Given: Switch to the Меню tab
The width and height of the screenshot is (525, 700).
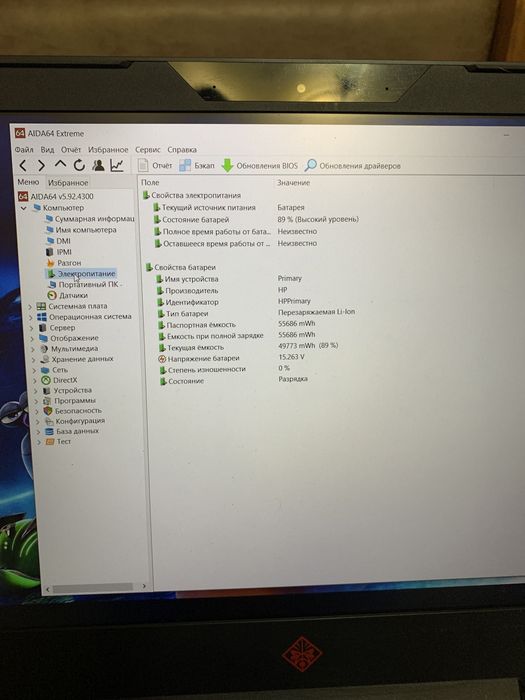Looking at the screenshot, I should click(28, 182).
